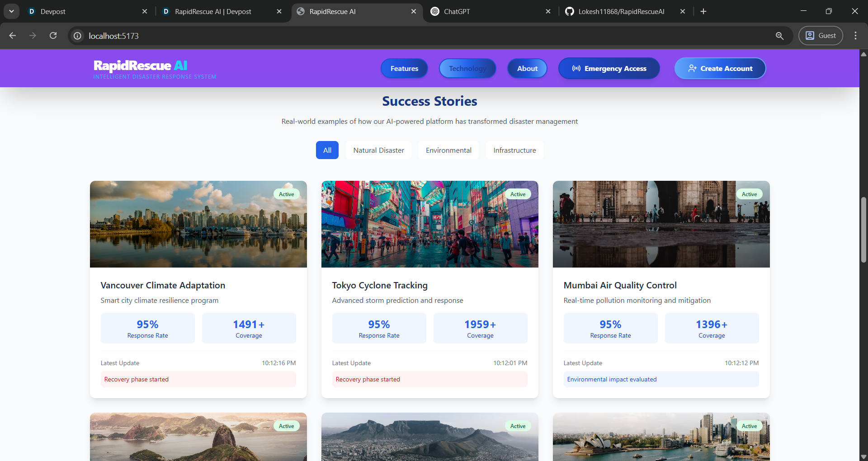This screenshot has width=868, height=461.
Task: Click the Active badge on Vancouver card
Action: [x=287, y=194]
